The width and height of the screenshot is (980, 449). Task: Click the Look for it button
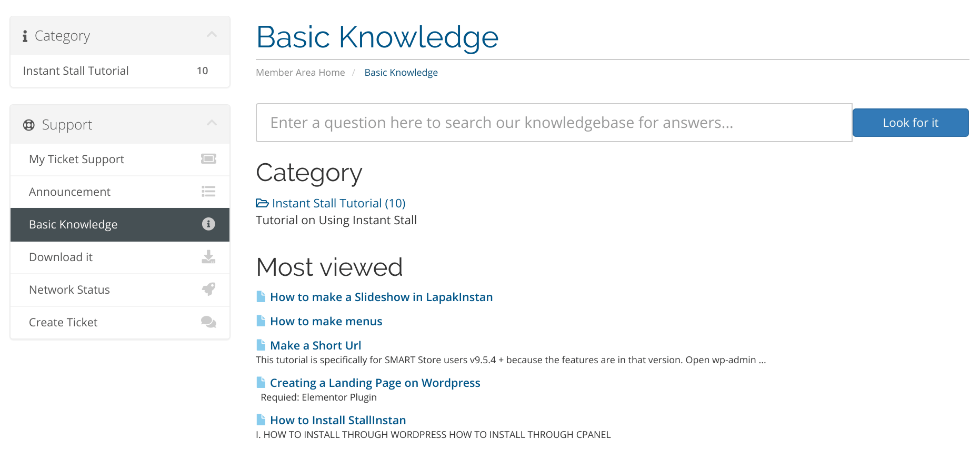911,123
